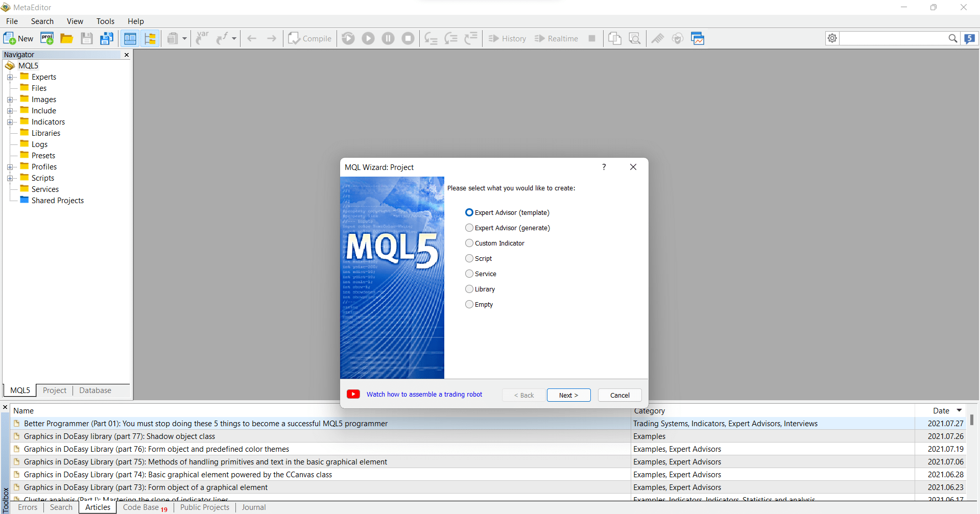This screenshot has width=980, height=514.
Task: Click the Save All toolbar icon
Action: point(107,38)
